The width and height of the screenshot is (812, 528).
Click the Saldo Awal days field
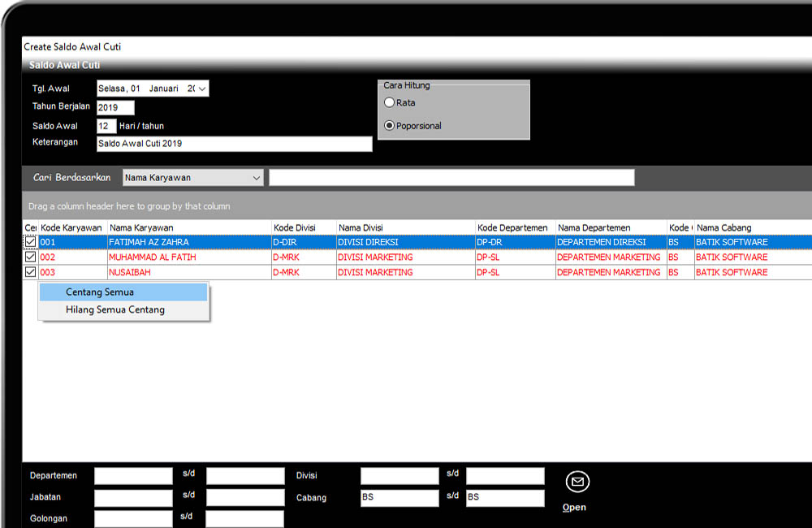coord(106,126)
